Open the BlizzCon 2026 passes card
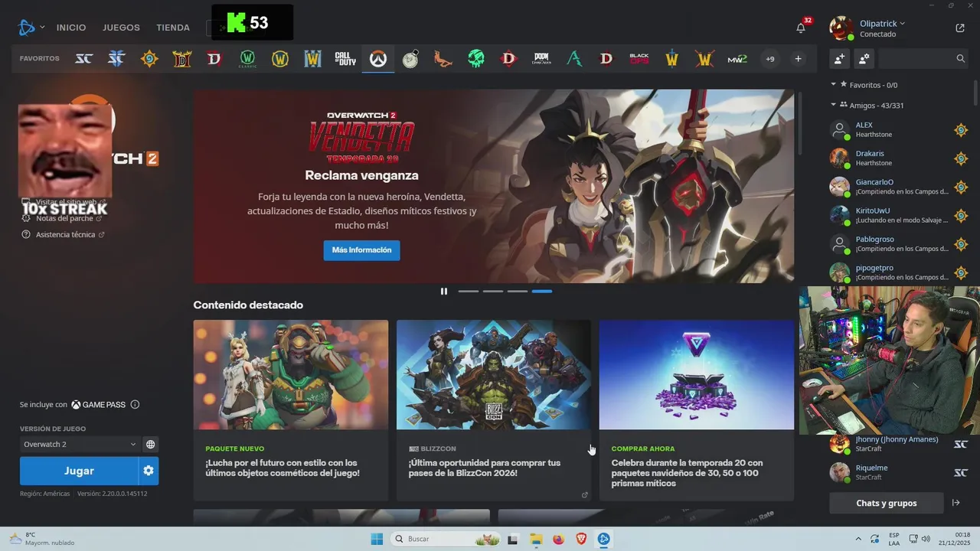This screenshot has height=551, width=980. [x=493, y=410]
